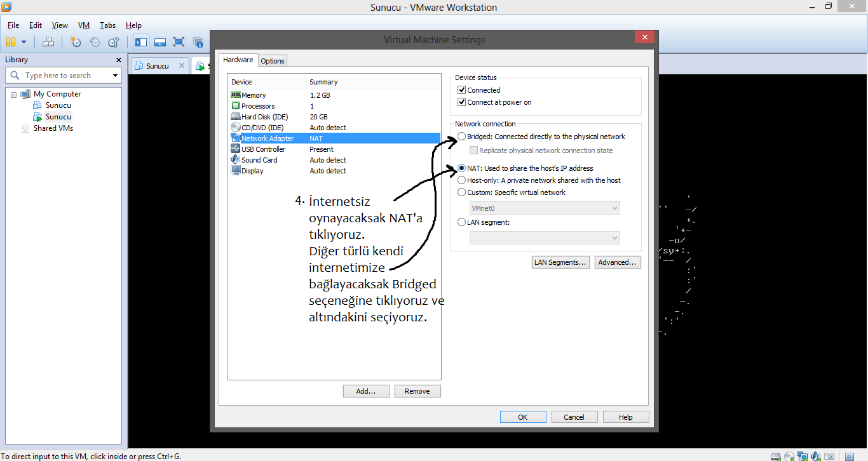Click the CD/DVD status bar icon
Image resolution: width=868 pixels, height=461 pixels.
(789, 456)
